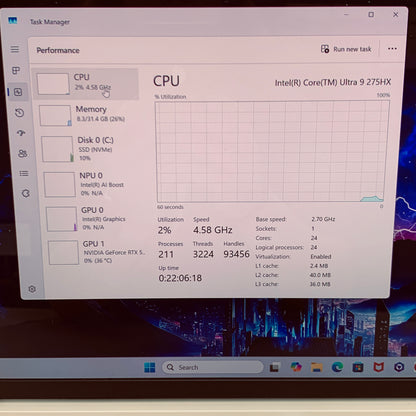The height and width of the screenshot is (416, 416).
Task: Click the 4.58 GHz speed value
Action: point(213,230)
